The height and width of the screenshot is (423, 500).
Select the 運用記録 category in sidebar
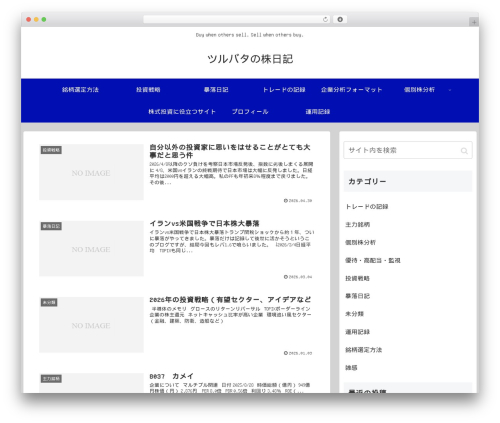(x=357, y=332)
